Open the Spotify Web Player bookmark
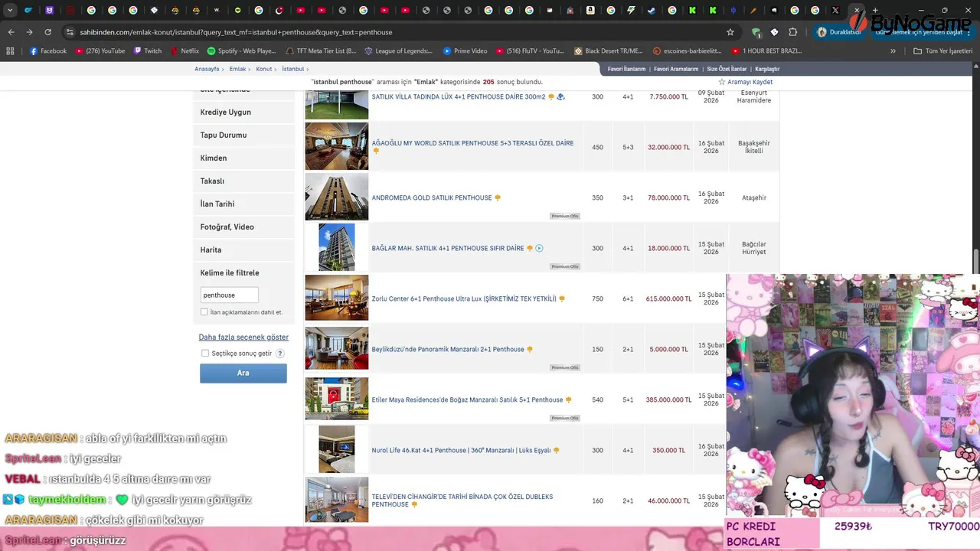 [x=241, y=51]
